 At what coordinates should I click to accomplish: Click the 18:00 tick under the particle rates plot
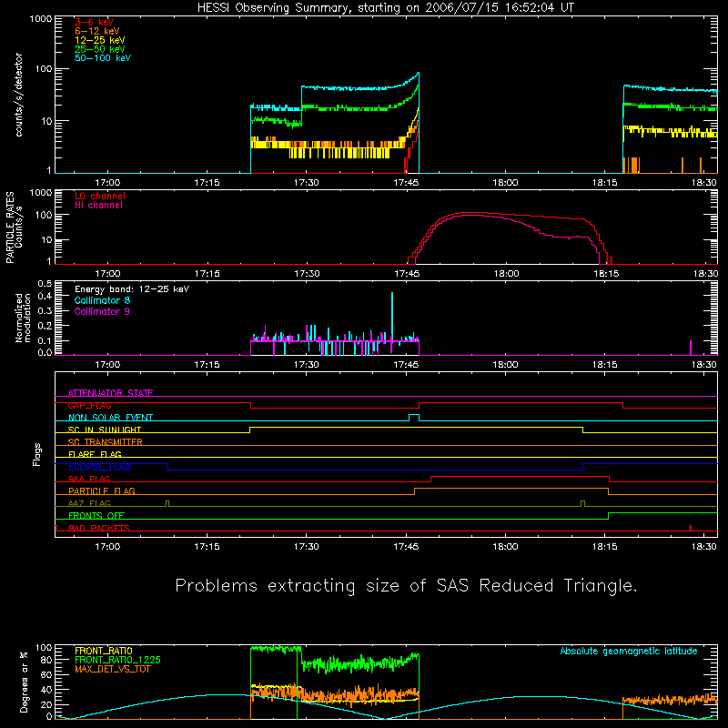pos(506,274)
